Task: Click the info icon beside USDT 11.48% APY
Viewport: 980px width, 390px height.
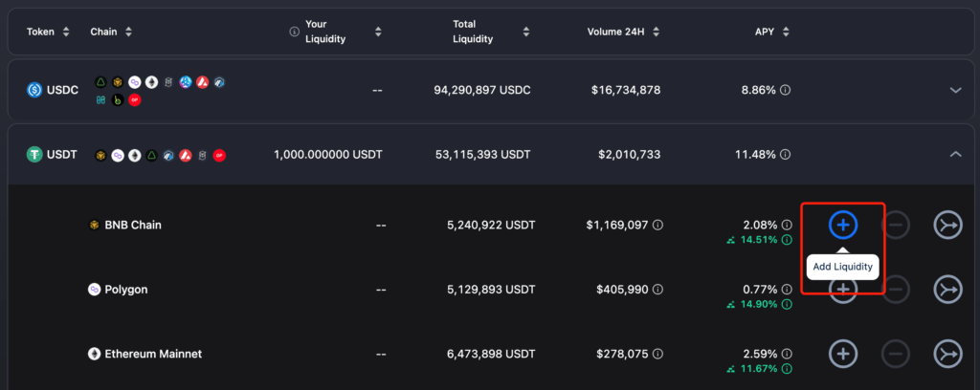Action: click(x=785, y=154)
